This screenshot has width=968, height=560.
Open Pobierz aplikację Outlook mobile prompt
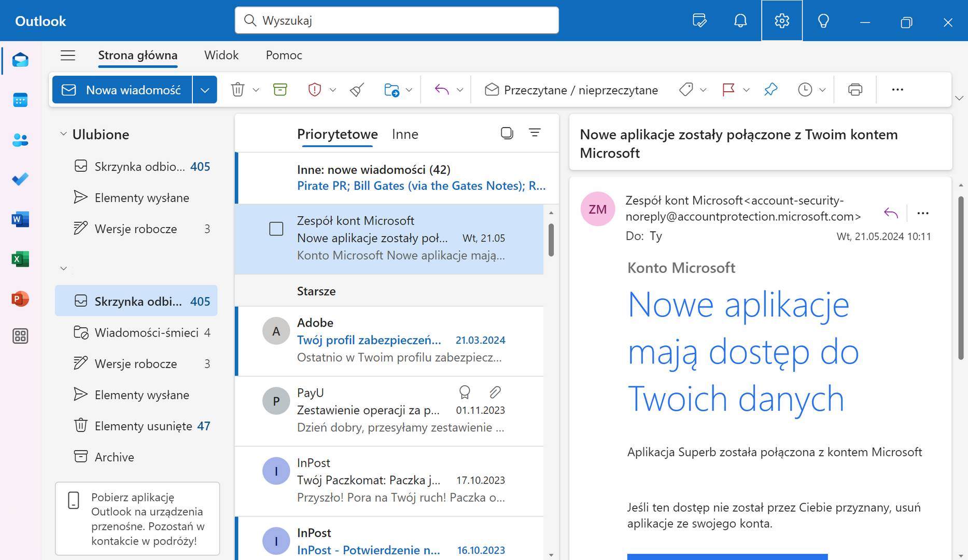(137, 519)
